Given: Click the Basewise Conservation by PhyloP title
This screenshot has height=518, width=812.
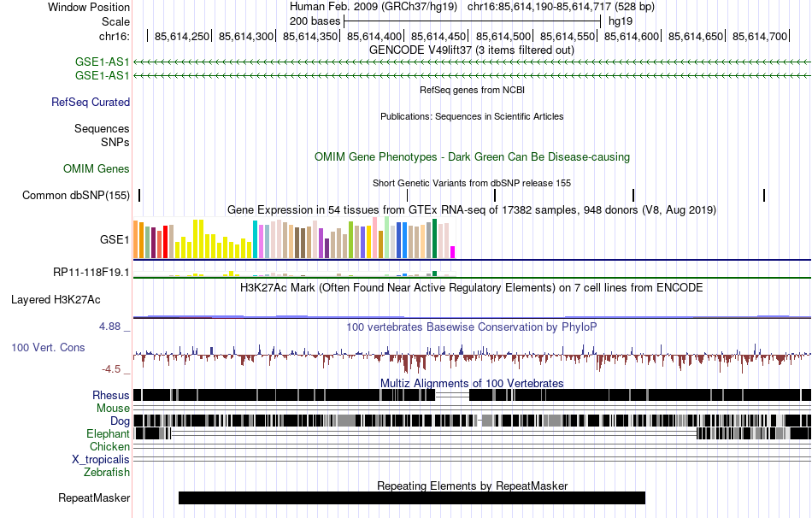Looking at the screenshot, I should click(x=472, y=327).
